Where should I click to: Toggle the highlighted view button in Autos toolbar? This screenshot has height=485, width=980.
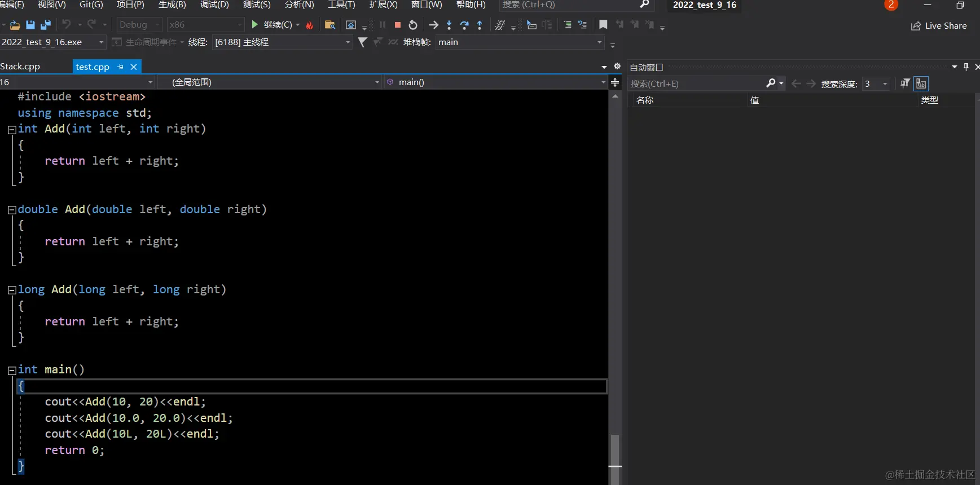[x=921, y=83]
